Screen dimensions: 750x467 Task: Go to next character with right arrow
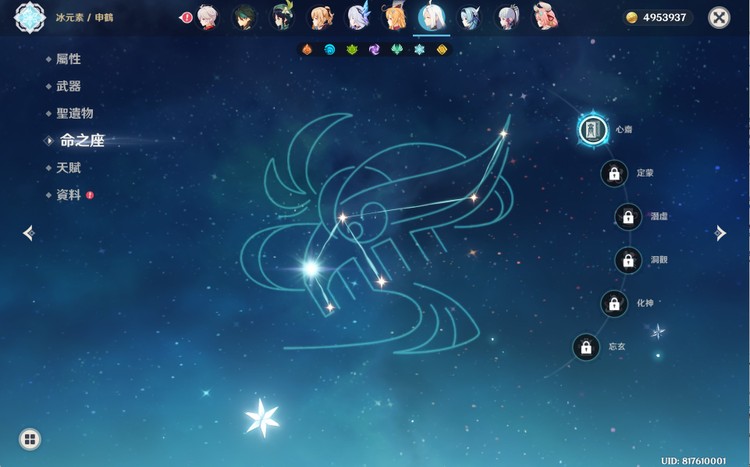point(720,233)
